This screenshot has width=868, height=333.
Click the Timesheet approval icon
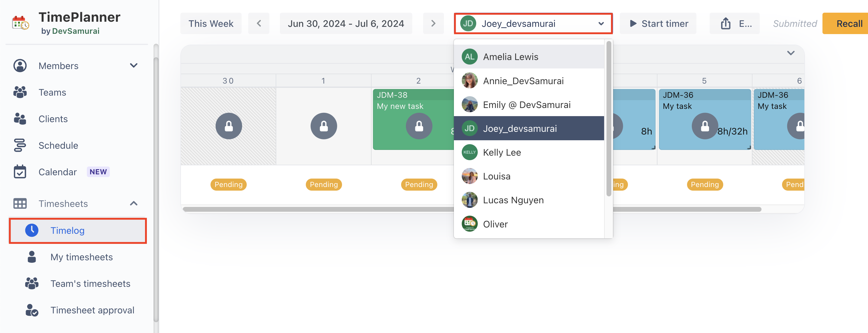click(x=32, y=310)
